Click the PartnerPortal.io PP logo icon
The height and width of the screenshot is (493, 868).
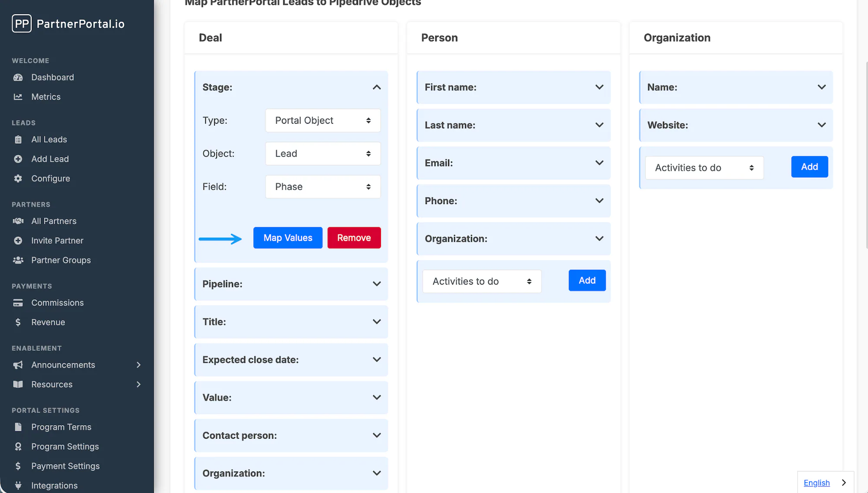tap(22, 23)
